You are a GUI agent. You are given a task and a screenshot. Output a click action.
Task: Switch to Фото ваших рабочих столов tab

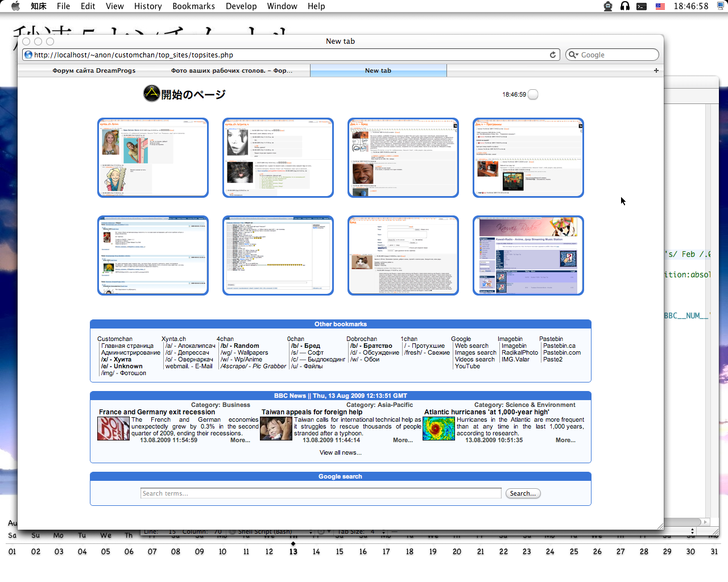(231, 70)
